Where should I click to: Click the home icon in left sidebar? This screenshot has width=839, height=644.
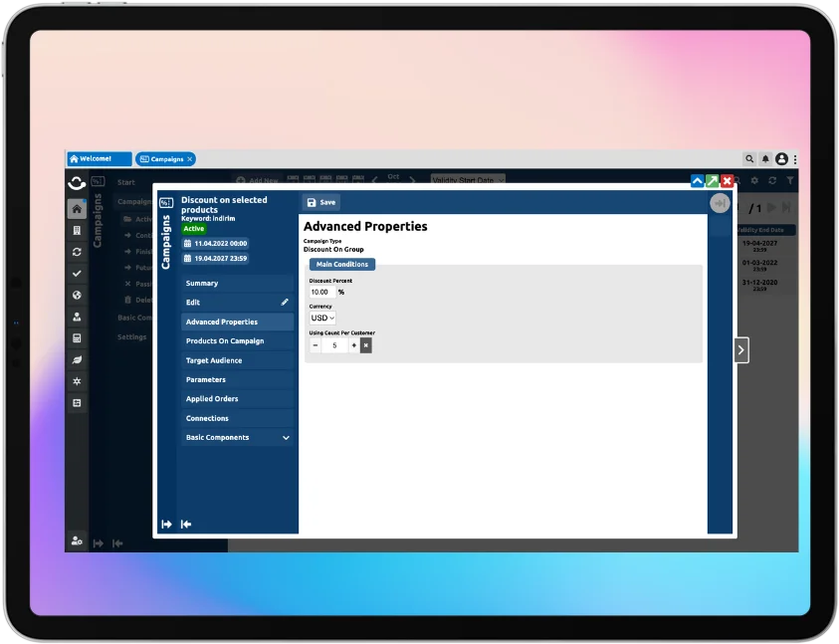pyautogui.click(x=77, y=209)
